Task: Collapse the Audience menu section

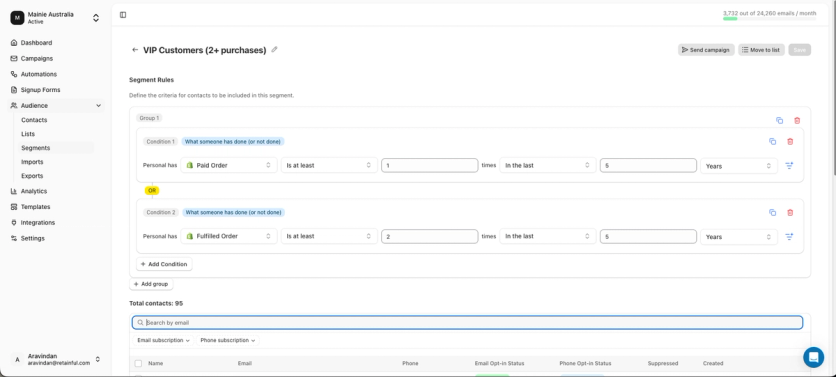Action: pyautogui.click(x=99, y=106)
